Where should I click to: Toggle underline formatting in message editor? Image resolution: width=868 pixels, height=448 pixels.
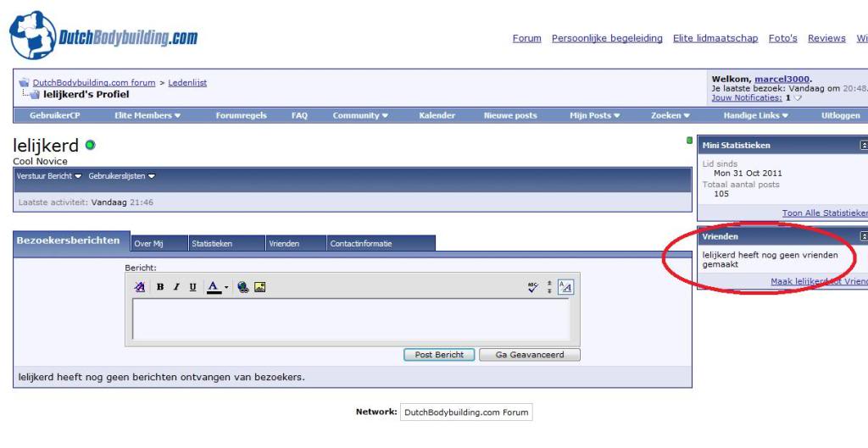tap(194, 287)
